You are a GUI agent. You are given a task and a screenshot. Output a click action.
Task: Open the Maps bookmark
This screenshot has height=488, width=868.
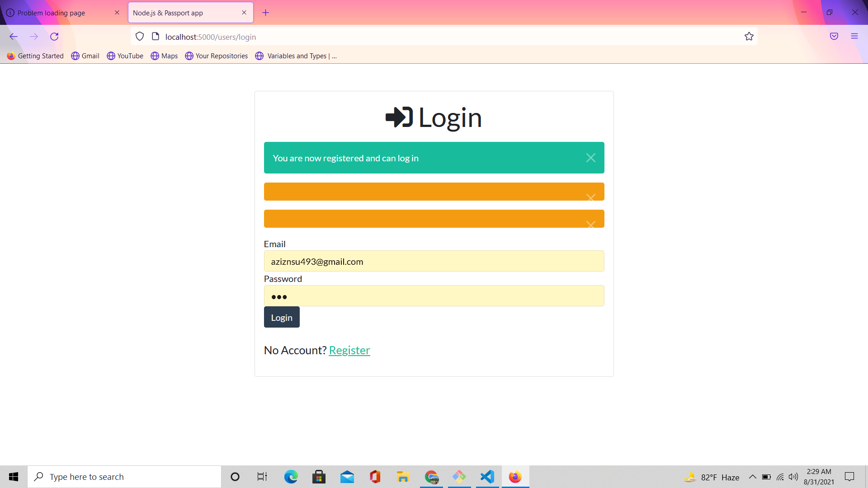click(164, 56)
